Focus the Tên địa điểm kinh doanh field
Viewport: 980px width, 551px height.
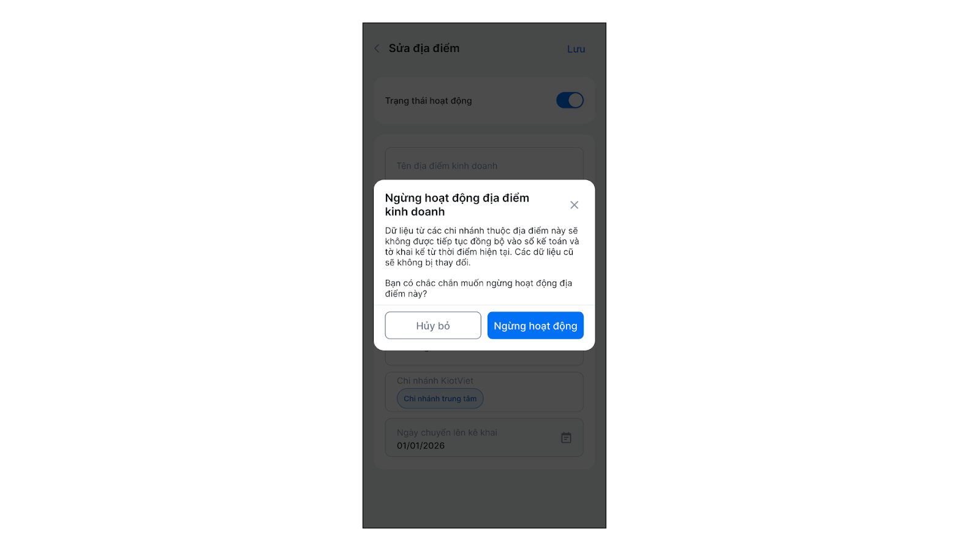click(x=484, y=163)
